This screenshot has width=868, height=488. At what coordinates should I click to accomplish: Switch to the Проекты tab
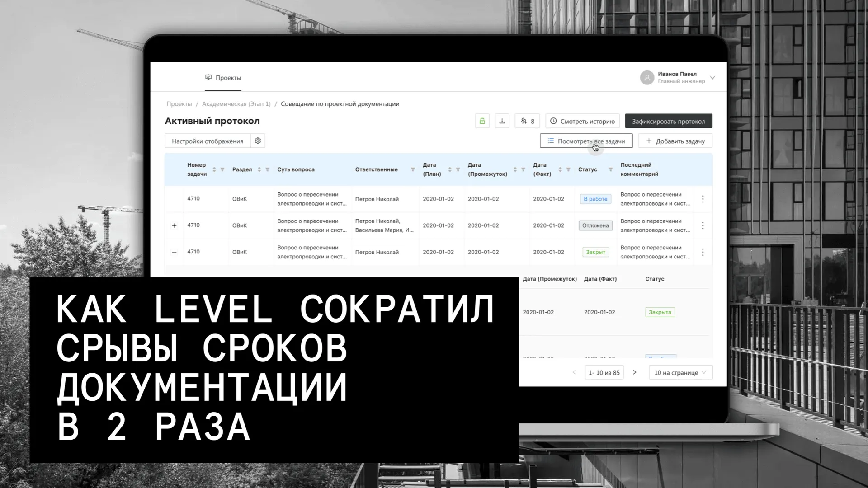point(229,77)
